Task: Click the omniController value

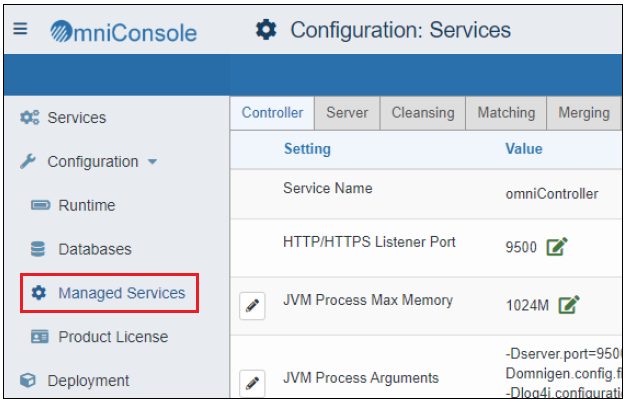Action: [x=552, y=194]
